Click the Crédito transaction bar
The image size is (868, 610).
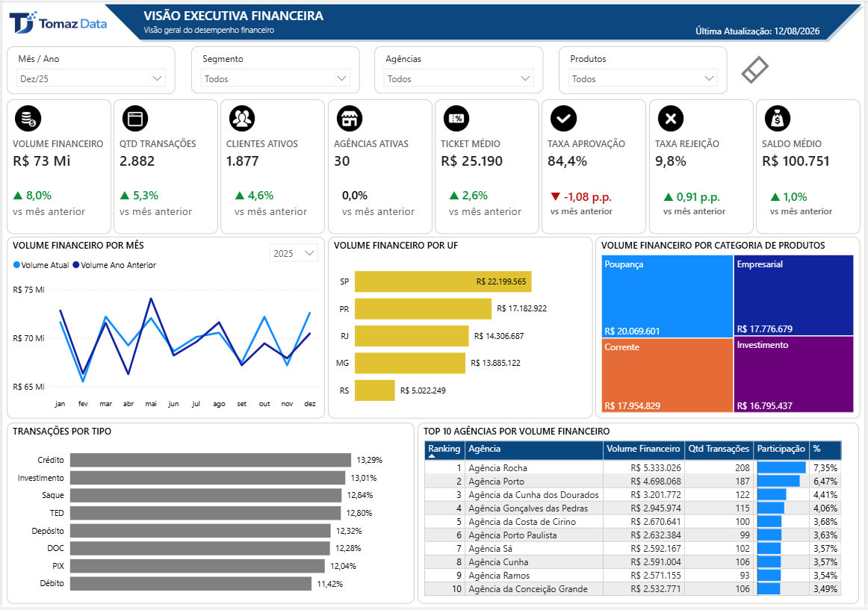pyautogui.click(x=211, y=460)
